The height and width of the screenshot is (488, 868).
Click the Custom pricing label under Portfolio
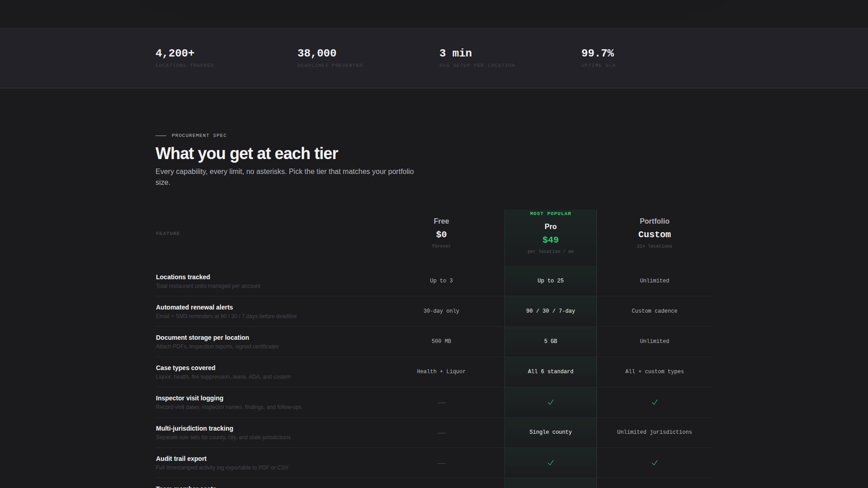(654, 234)
